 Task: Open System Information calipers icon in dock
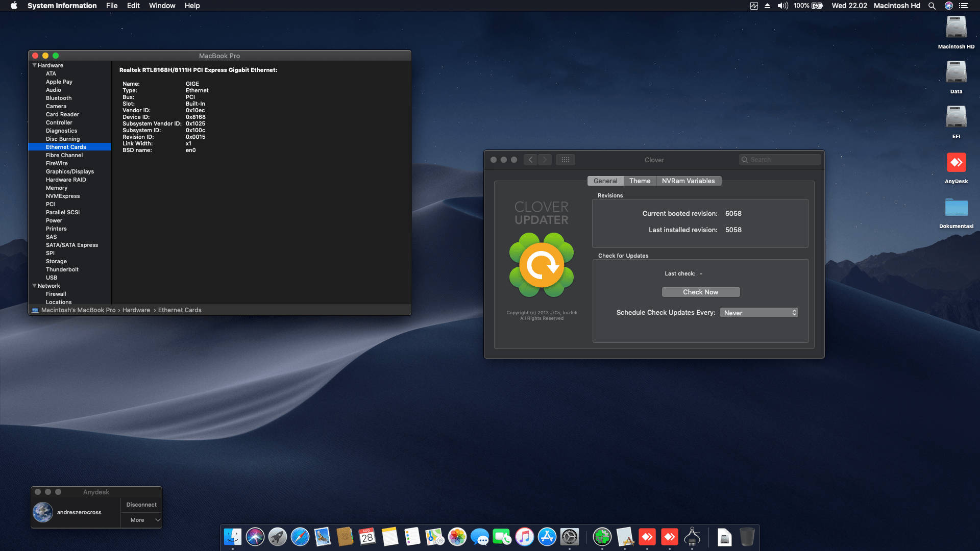click(692, 537)
